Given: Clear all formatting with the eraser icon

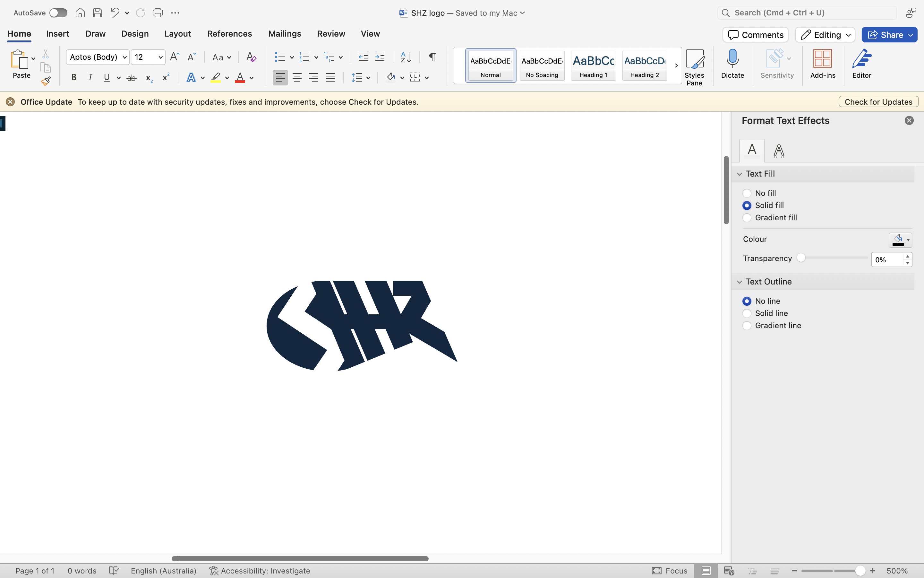Looking at the screenshot, I should tap(251, 57).
